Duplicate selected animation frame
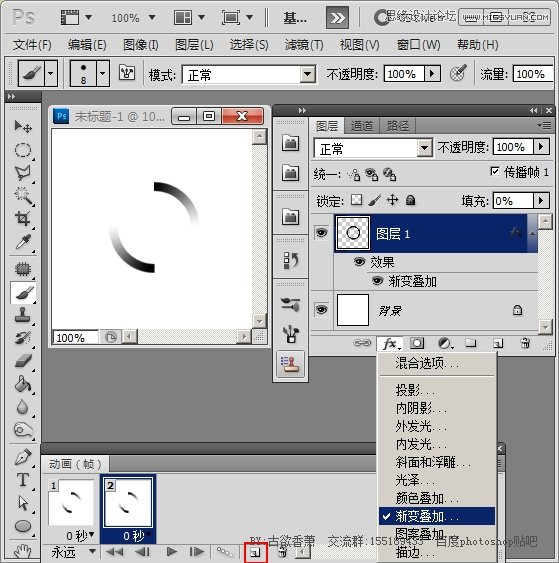 [x=256, y=553]
